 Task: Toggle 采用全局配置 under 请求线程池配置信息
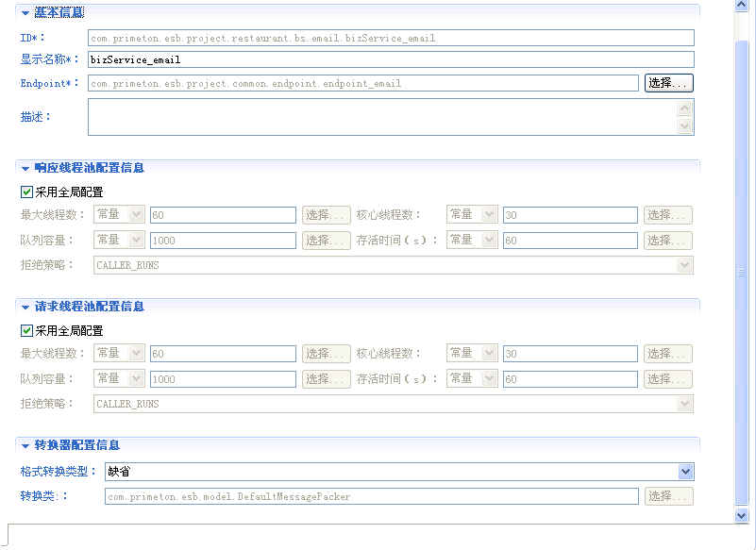coord(26,330)
